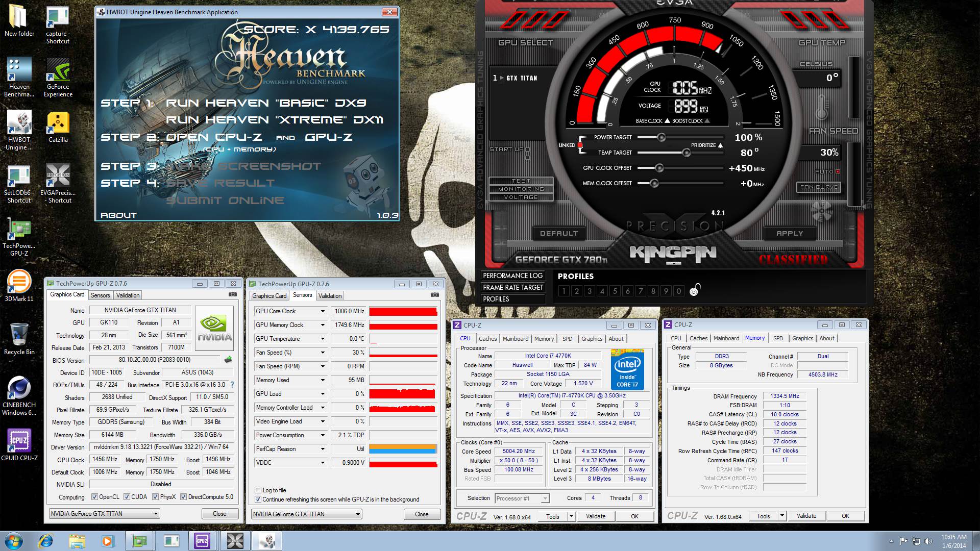This screenshot has width=980, height=551.
Task: Enable the Log to file checkbox
Action: (x=258, y=490)
